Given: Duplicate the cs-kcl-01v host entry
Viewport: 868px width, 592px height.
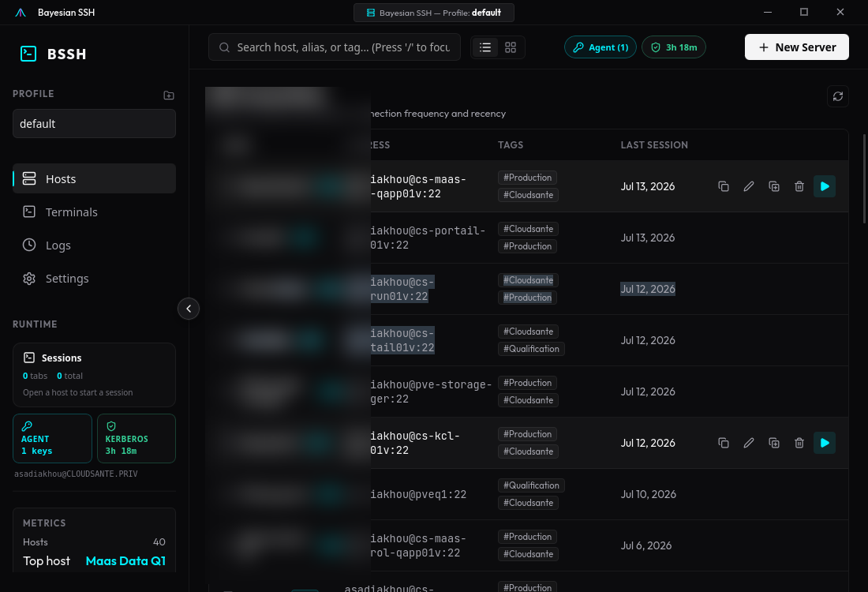Looking at the screenshot, I should [x=774, y=443].
